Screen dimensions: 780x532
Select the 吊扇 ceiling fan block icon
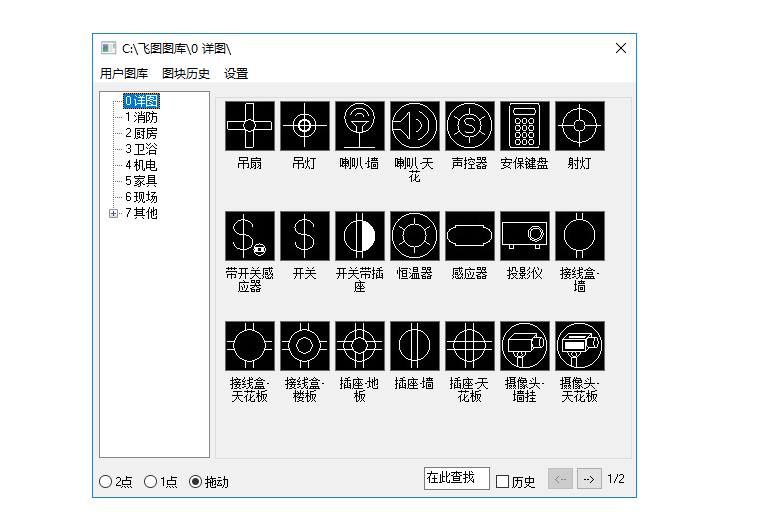(x=250, y=126)
